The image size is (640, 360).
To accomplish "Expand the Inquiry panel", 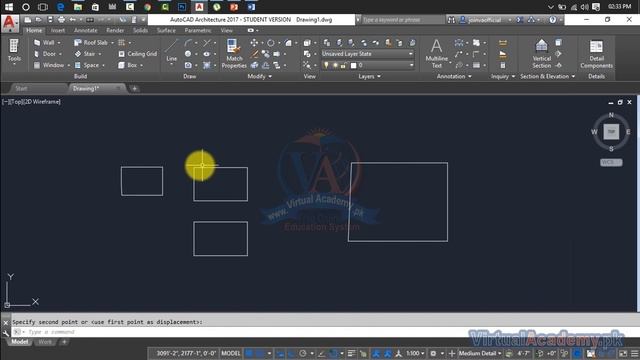I will [x=502, y=76].
